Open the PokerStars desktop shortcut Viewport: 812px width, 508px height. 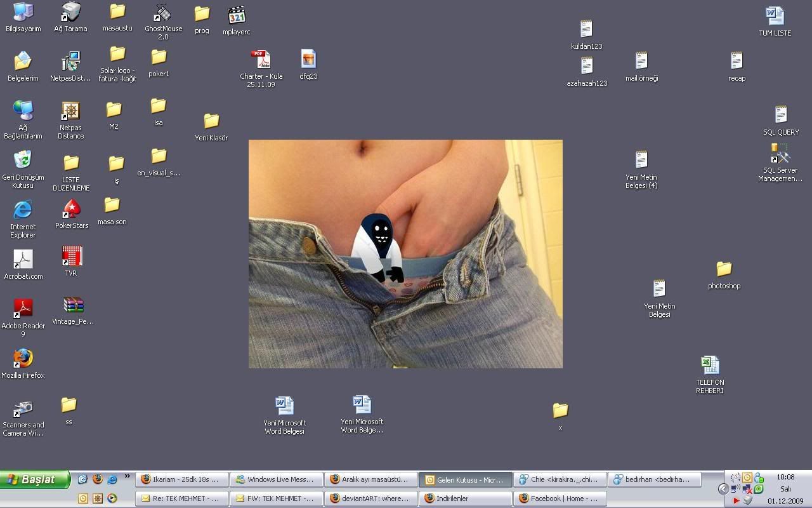click(71, 210)
